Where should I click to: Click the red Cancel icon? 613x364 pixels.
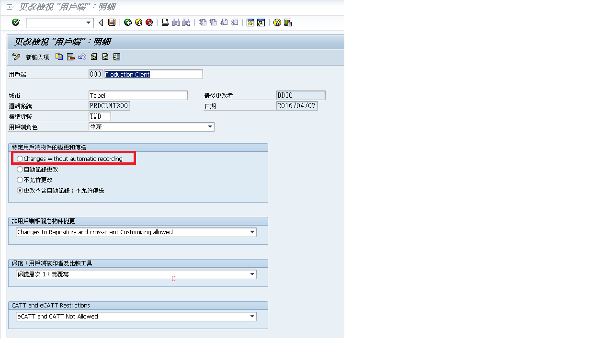click(x=149, y=23)
